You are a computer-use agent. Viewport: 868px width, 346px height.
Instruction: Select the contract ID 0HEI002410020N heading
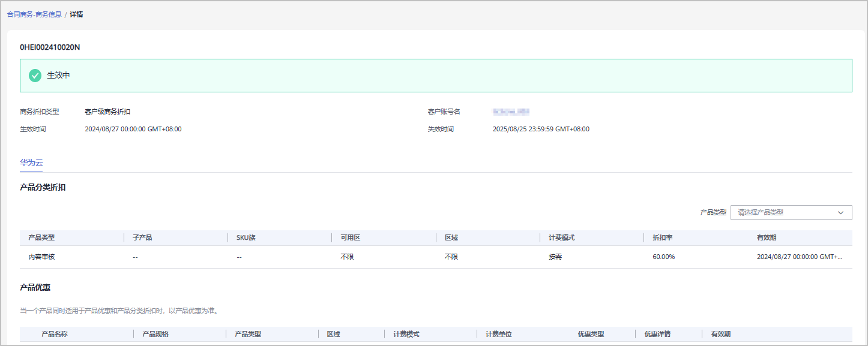50,47
